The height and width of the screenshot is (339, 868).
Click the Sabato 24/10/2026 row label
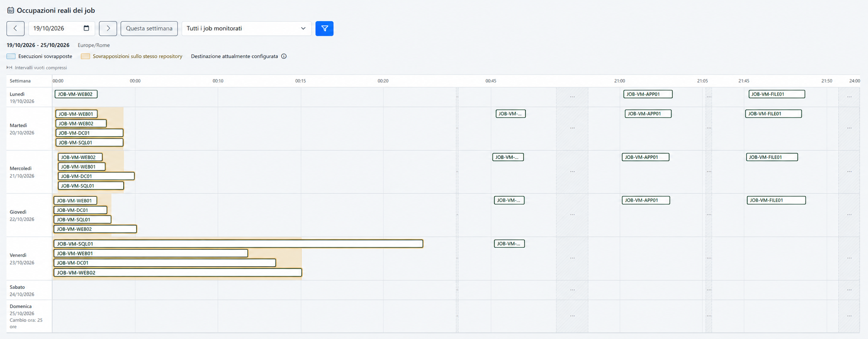coord(22,291)
